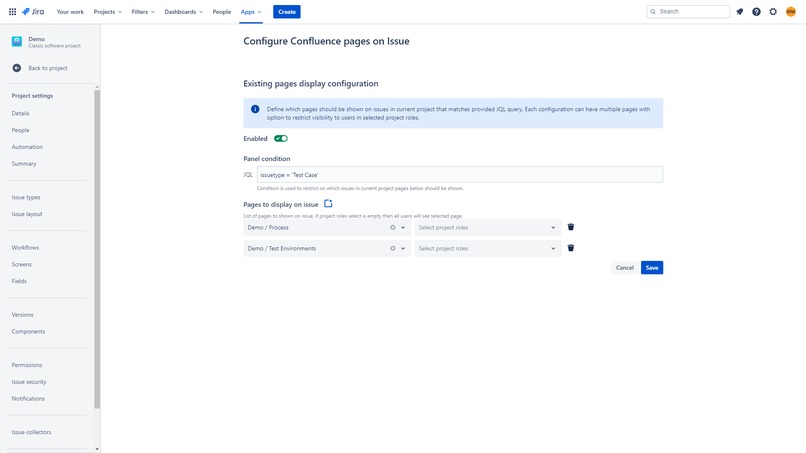Open the Filters menu
The image size is (806, 453).
click(x=143, y=11)
